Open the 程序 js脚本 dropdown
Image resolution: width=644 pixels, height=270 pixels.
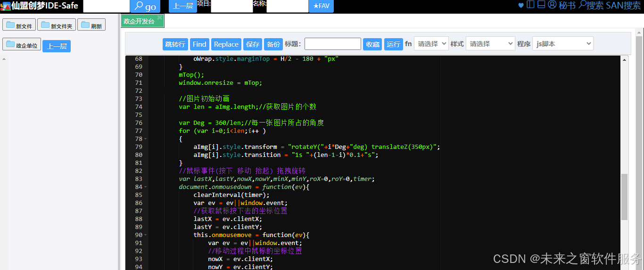click(x=563, y=43)
